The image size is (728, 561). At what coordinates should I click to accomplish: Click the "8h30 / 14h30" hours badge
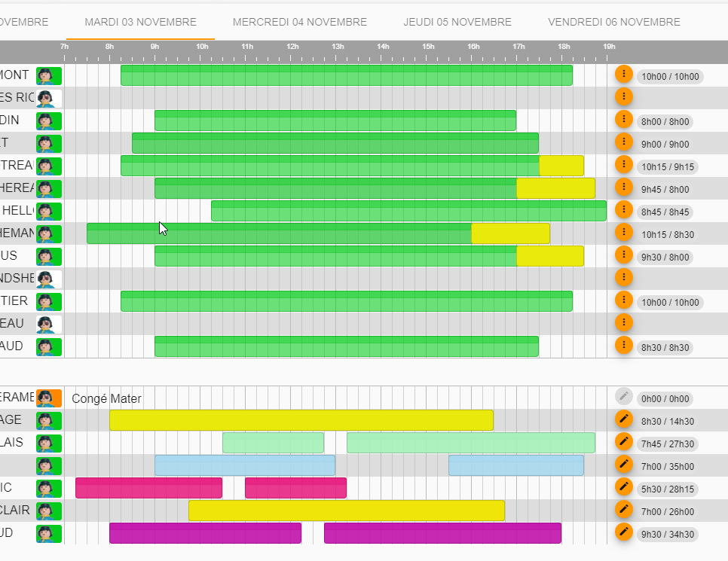tap(668, 422)
